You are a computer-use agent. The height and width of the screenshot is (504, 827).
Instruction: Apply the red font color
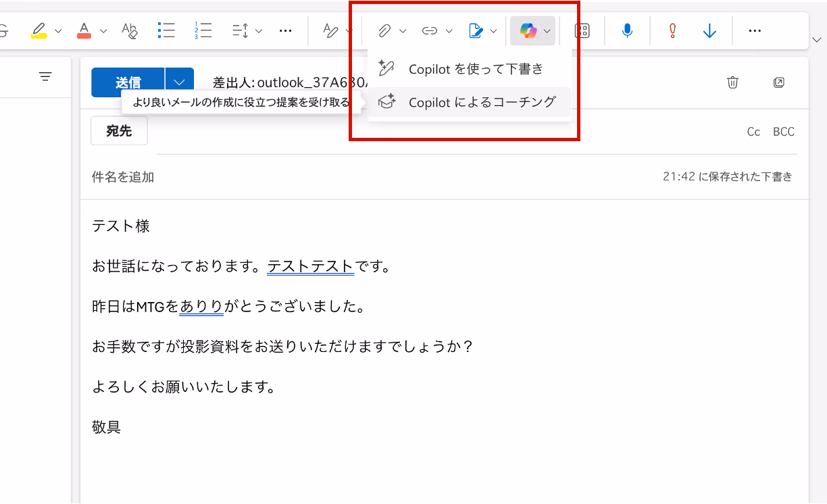84,30
